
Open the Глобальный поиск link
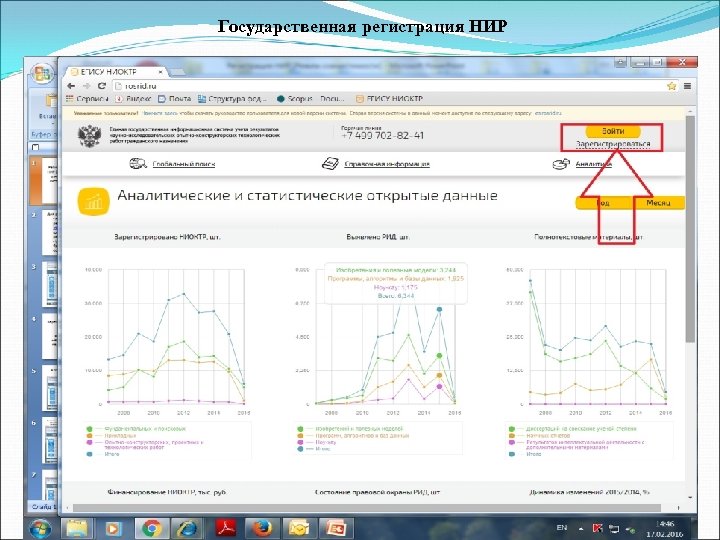(x=184, y=164)
